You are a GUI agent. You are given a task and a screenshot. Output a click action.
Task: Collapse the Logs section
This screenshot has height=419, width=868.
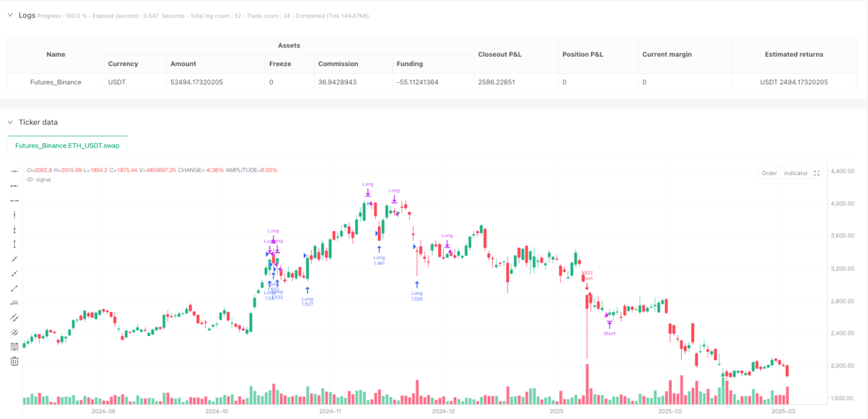tap(11, 15)
